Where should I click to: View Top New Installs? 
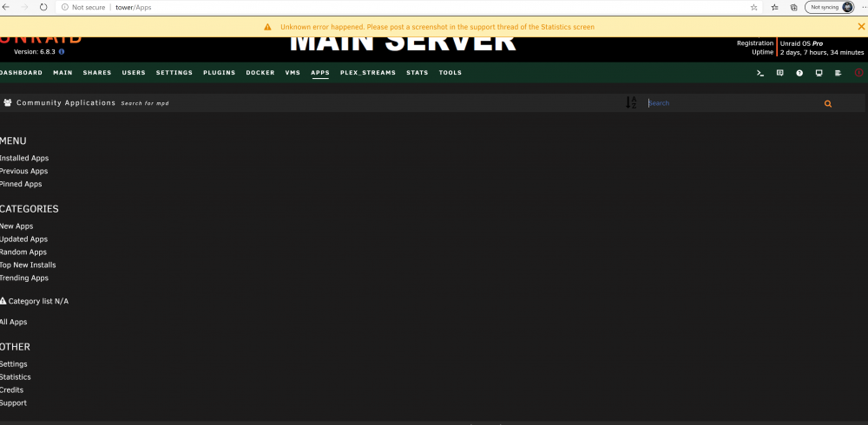[x=28, y=265]
